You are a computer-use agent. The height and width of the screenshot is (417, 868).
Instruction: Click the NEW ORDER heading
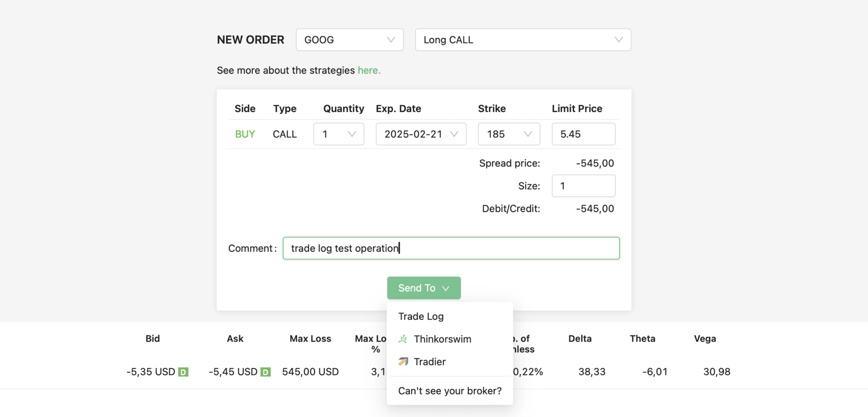coord(250,40)
